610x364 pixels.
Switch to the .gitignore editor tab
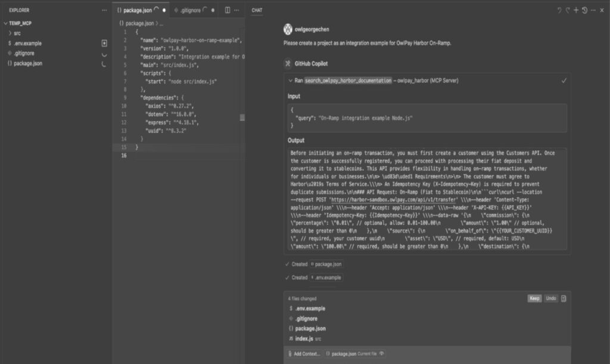click(190, 10)
